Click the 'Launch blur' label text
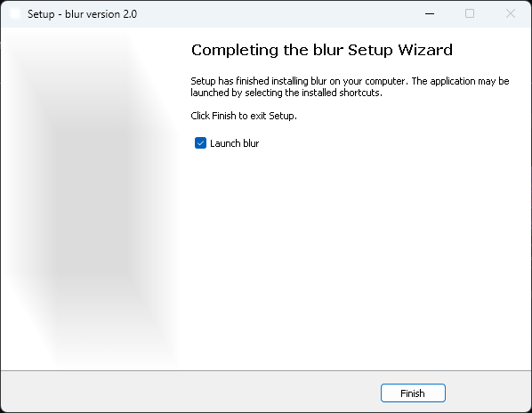This screenshot has height=413, width=532. [x=235, y=143]
